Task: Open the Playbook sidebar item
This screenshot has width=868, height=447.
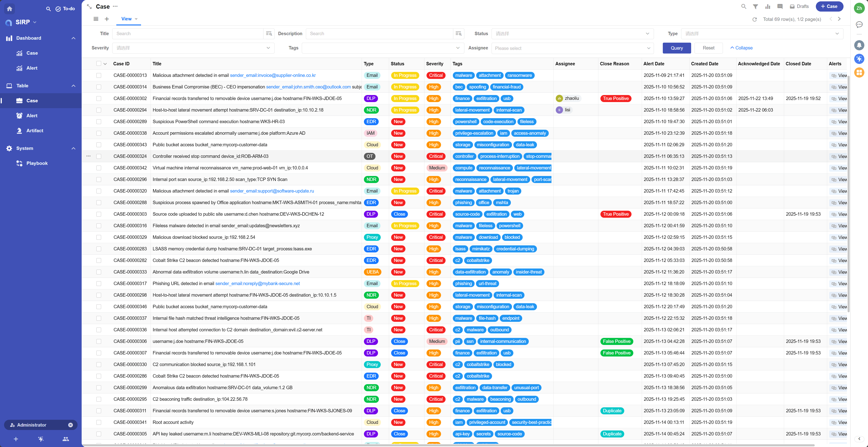Action: click(37, 163)
